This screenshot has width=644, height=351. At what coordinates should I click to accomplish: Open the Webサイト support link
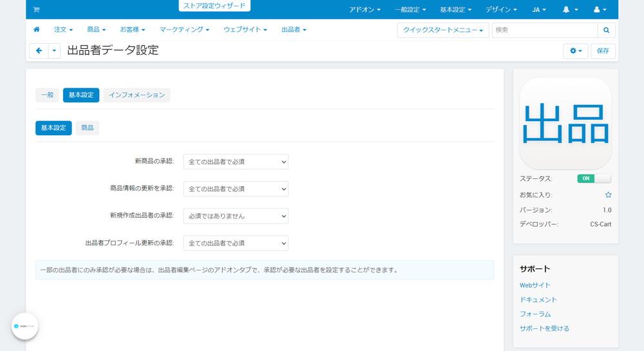[x=535, y=285]
